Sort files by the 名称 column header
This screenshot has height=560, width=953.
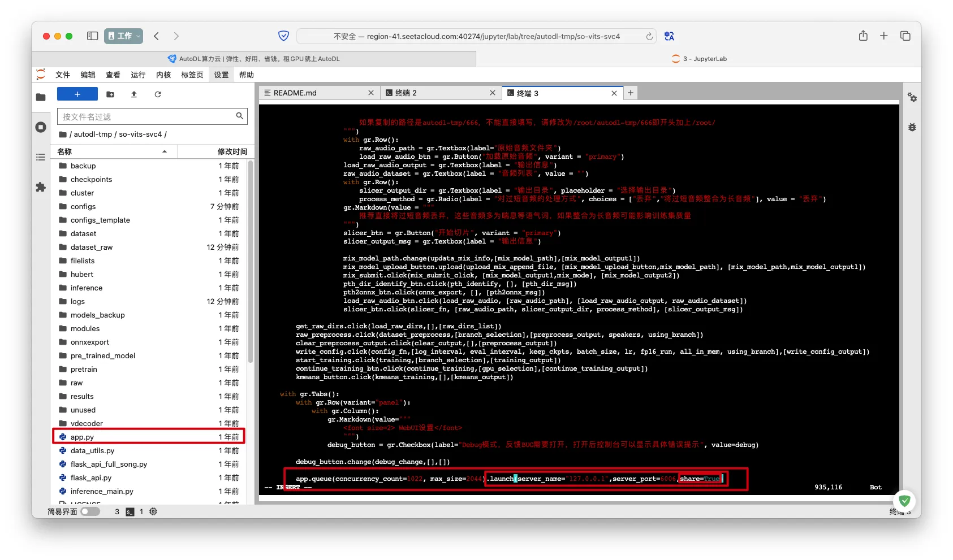114,151
